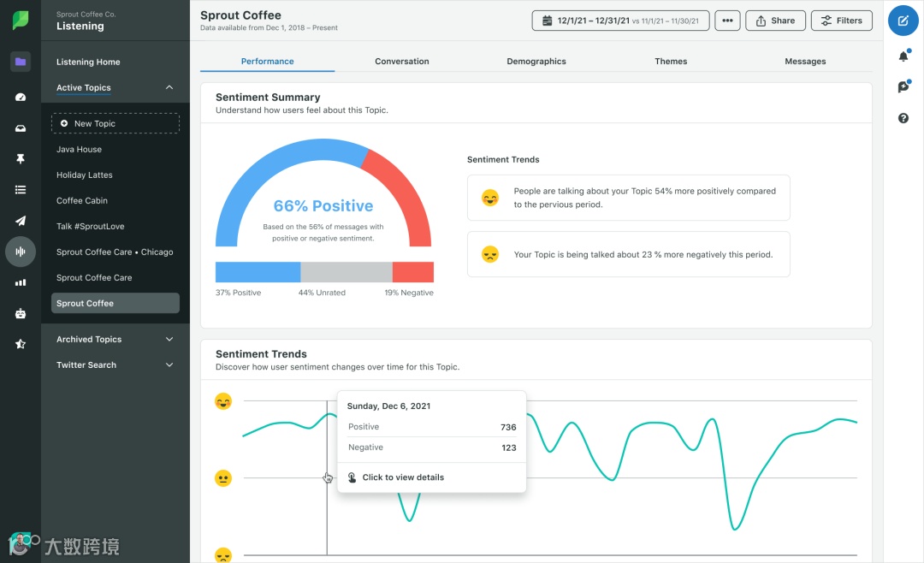Click the '19% Negative' label
This screenshot has width=924, height=563.
409,293
